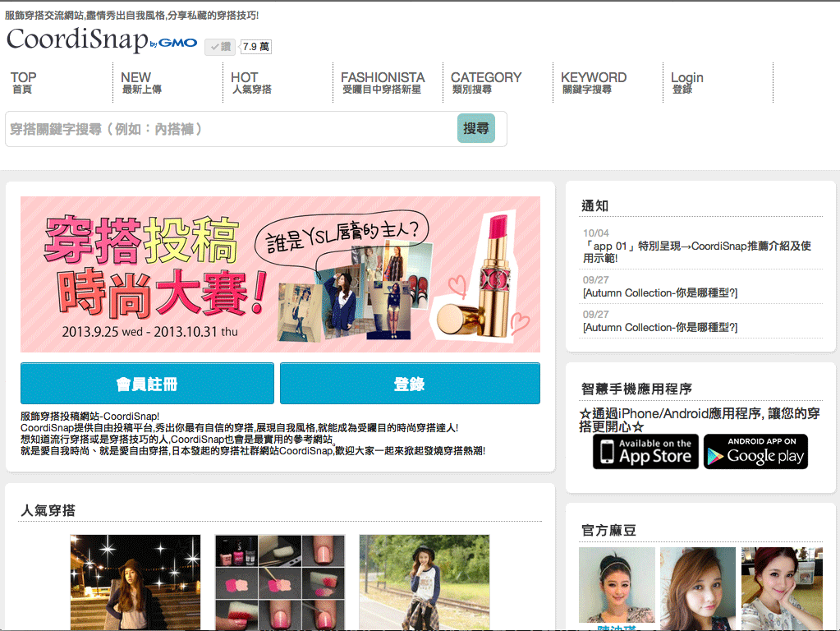Open the HOT 人氣穿搭 menu item
The height and width of the screenshot is (631, 840).
click(251, 82)
